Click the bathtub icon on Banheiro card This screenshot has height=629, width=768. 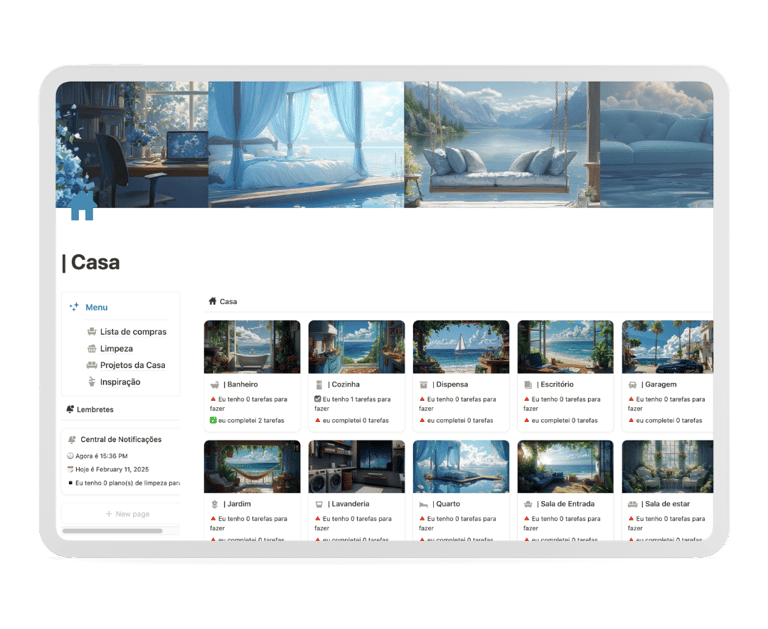click(x=215, y=385)
